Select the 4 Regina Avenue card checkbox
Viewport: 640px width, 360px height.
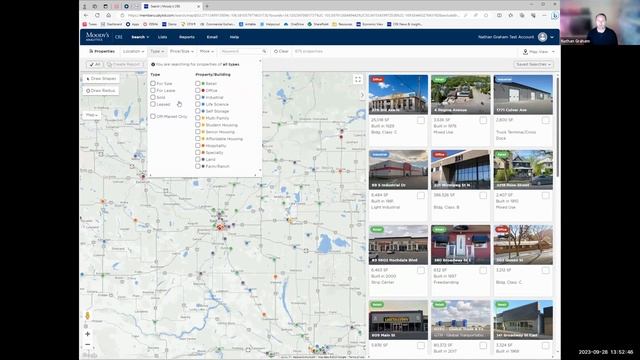coord(483,120)
